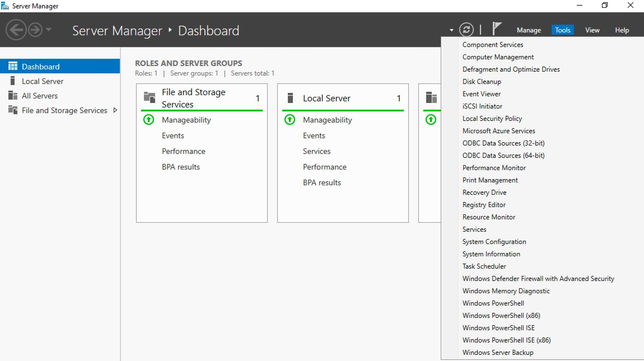Expand File and Storage Services sidebar arrow
Screen dimensions: 644x361
[115, 110]
